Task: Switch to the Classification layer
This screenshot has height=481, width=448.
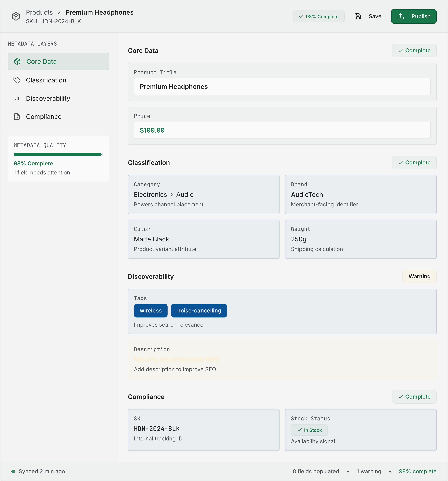Action: [x=46, y=80]
